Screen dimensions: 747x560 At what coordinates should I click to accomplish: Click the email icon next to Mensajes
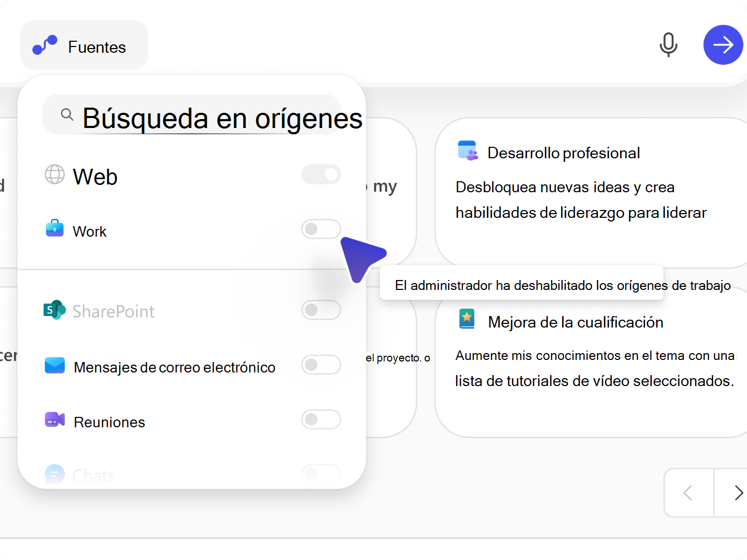(x=54, y=366)
